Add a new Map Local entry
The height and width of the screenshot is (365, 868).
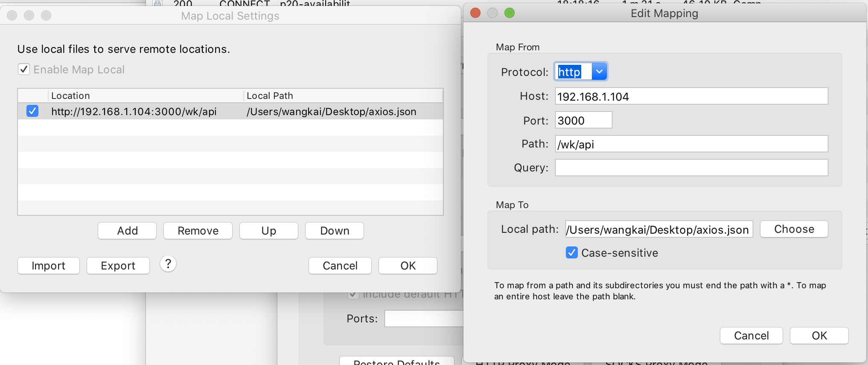[127, 231]
